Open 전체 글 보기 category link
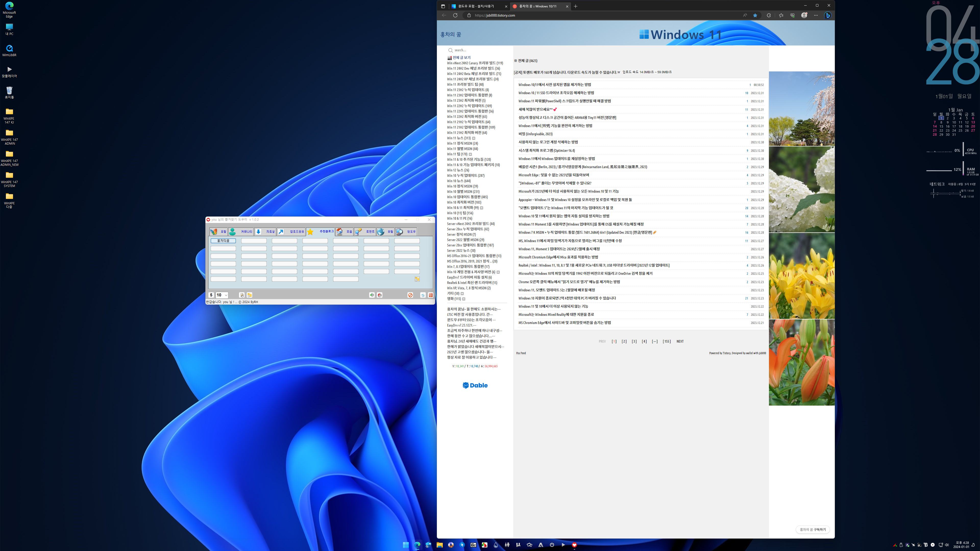 461,58
